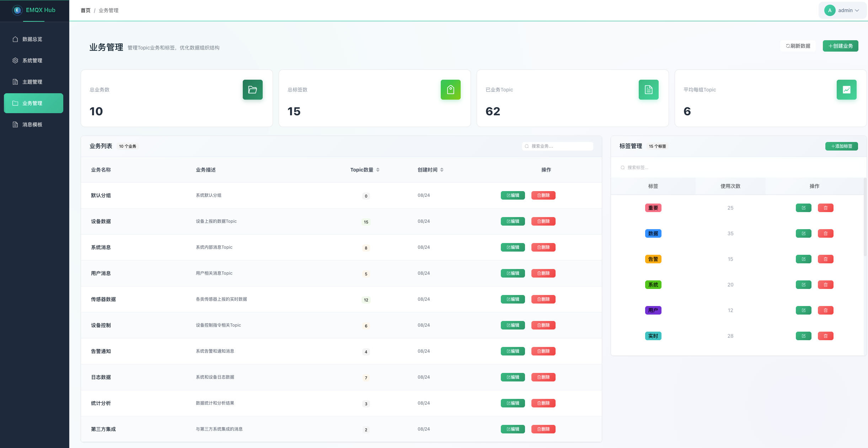Click the delete icon for 数据 tag

coord(825,233)
